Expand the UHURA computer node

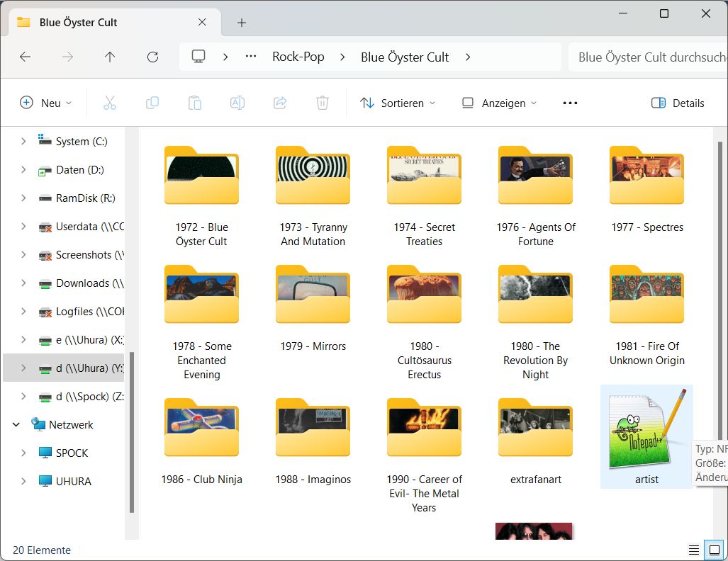pyautogui.click(x=23, y=481)
